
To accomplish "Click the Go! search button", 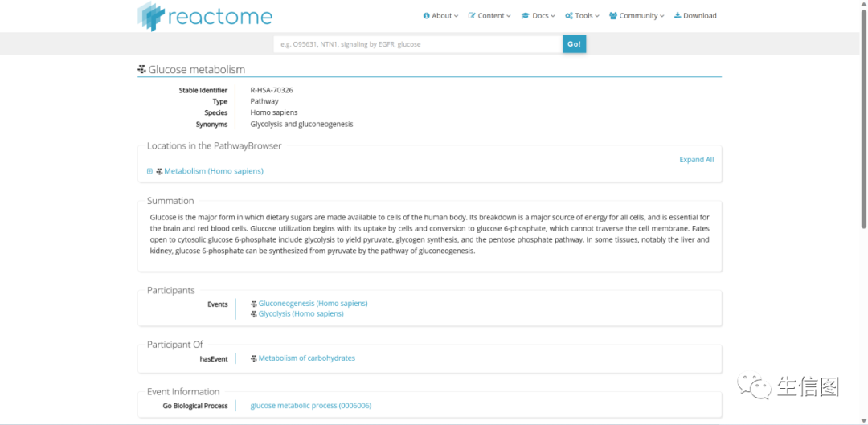I will (575, 44).
